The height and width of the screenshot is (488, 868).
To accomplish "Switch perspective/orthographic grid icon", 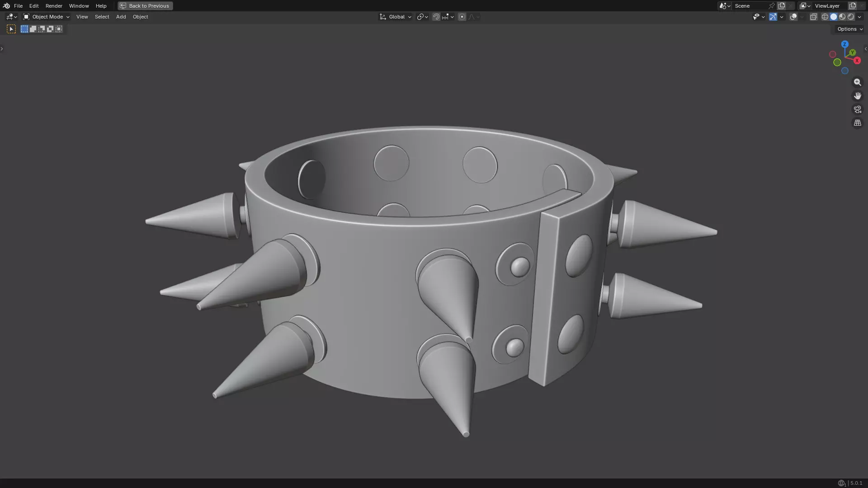I will (857, 123).
